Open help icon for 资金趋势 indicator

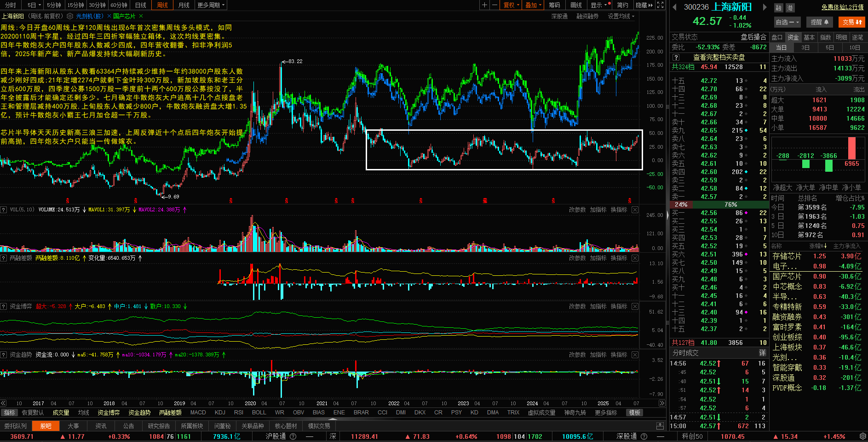pyautogui.click(x=4, y=355)
